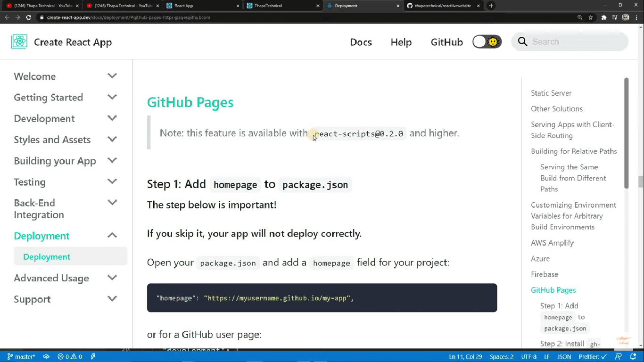Click 'Ln 11, Col 29' in status bar
The height and width of the screenshot is (362, 644).
tap(465, 357)
